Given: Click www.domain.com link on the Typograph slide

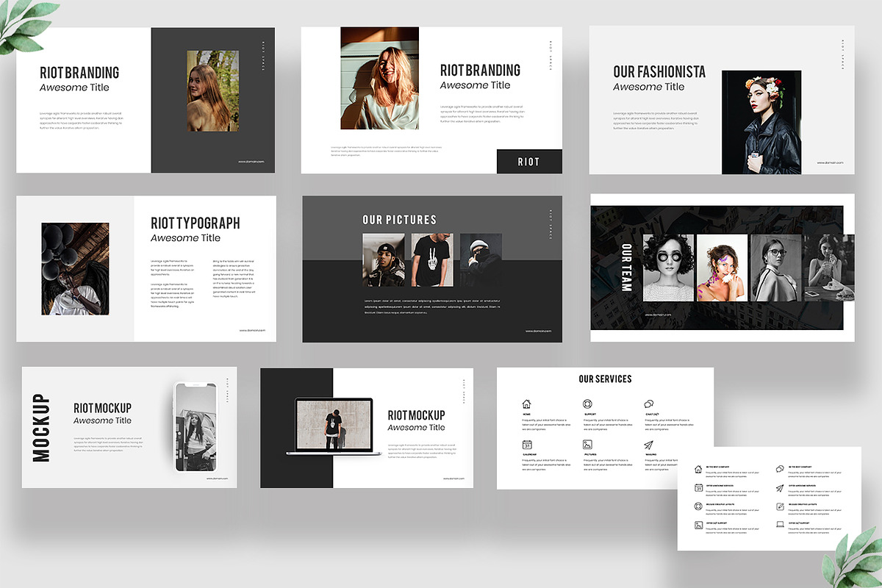Looking at the screenshot, I should click(252, 331).
